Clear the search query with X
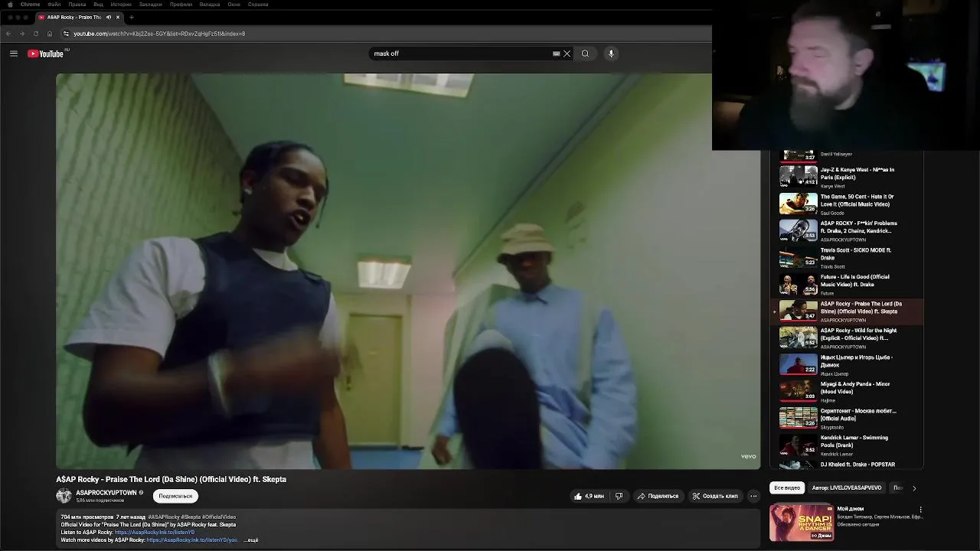The height and width of the screenshot is (551, 980). [x=567, y=54]
